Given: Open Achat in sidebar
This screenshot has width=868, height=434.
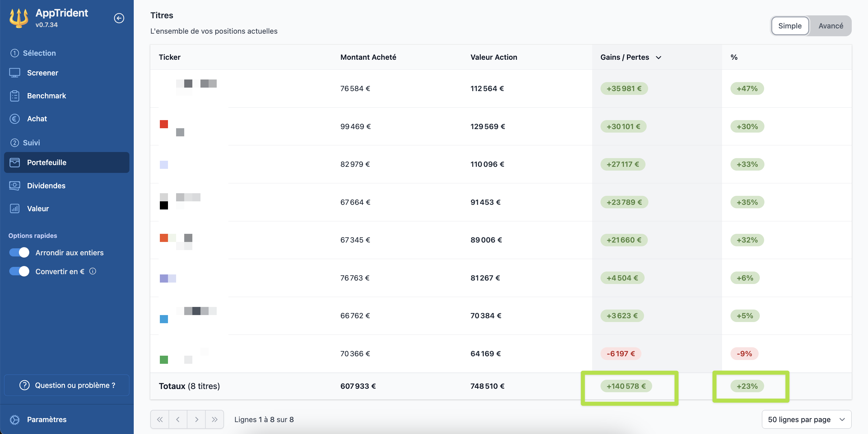Looking at the screenshot, I should coord(67,119).
